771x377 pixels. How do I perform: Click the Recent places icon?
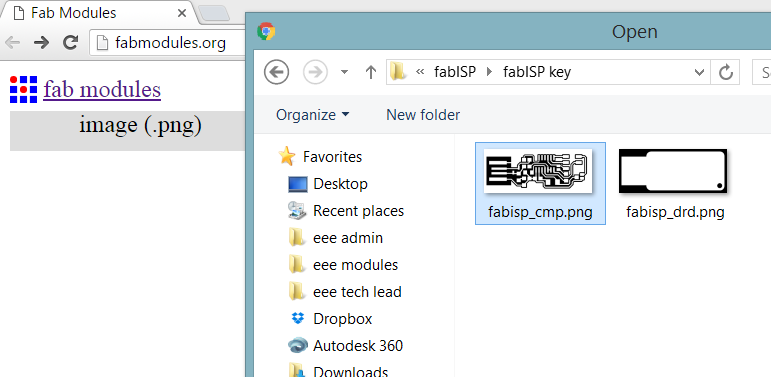click(x=297, y=211)
